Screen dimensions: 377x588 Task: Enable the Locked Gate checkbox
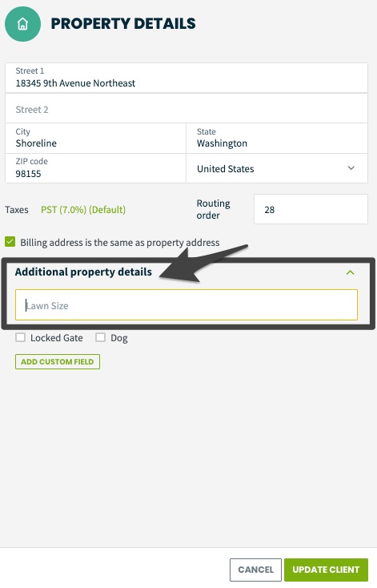tap(21, 337)
